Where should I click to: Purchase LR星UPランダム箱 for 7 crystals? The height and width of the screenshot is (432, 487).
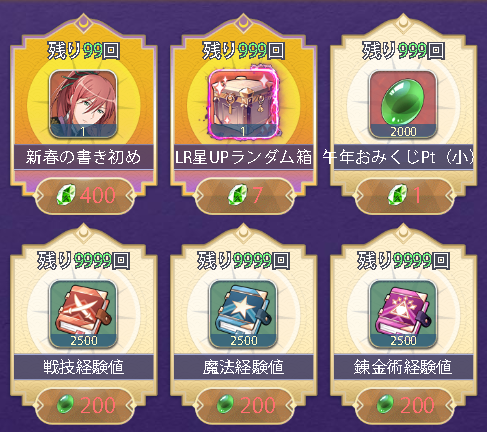(x=244, y=196)
